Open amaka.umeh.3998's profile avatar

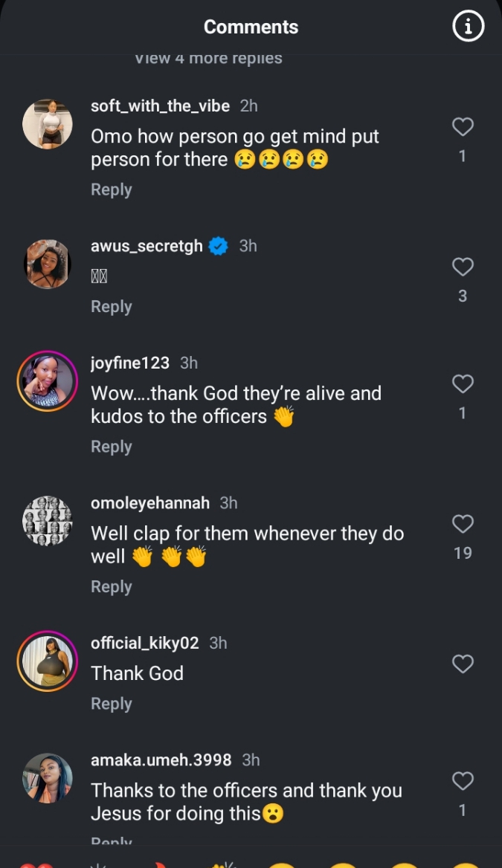click(x=48, y=778)
